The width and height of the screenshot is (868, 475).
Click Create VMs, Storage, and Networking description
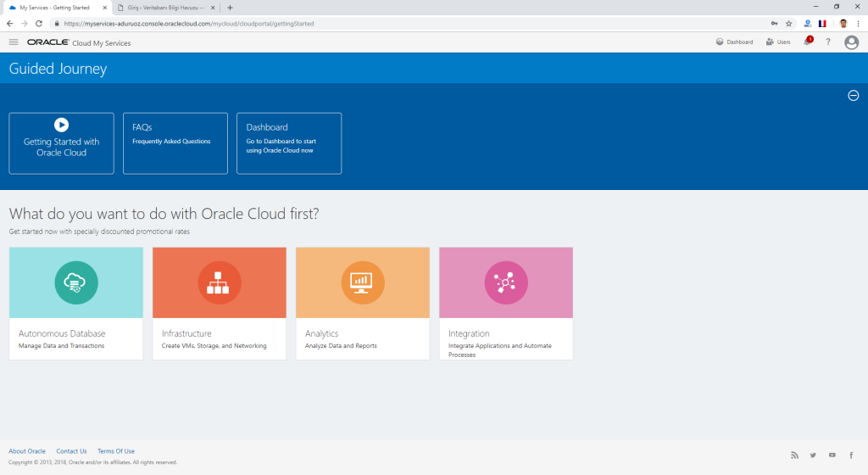tap(214, 345)
